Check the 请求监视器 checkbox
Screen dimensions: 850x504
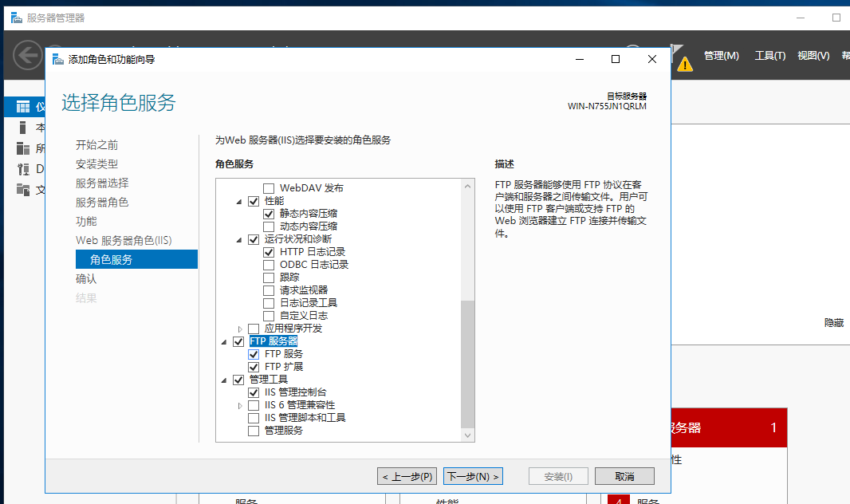click(269, 290)
